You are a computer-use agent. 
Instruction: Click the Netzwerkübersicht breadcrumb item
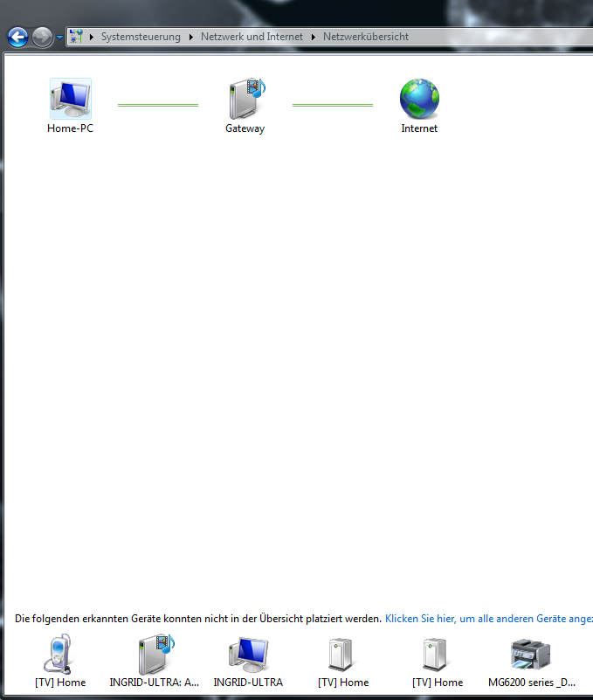366,37
